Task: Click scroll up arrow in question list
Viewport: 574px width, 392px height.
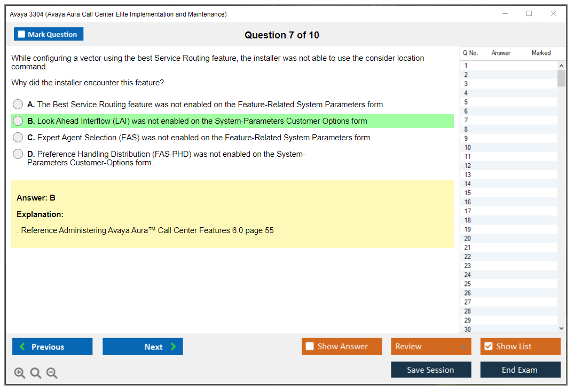Action: (561, 66)
